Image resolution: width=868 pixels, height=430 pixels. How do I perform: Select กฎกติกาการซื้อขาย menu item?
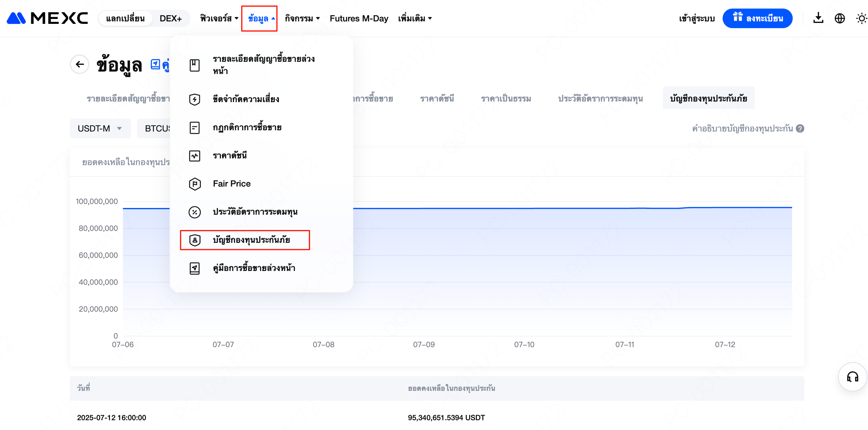pyautogui.click(x=247, y=127)
